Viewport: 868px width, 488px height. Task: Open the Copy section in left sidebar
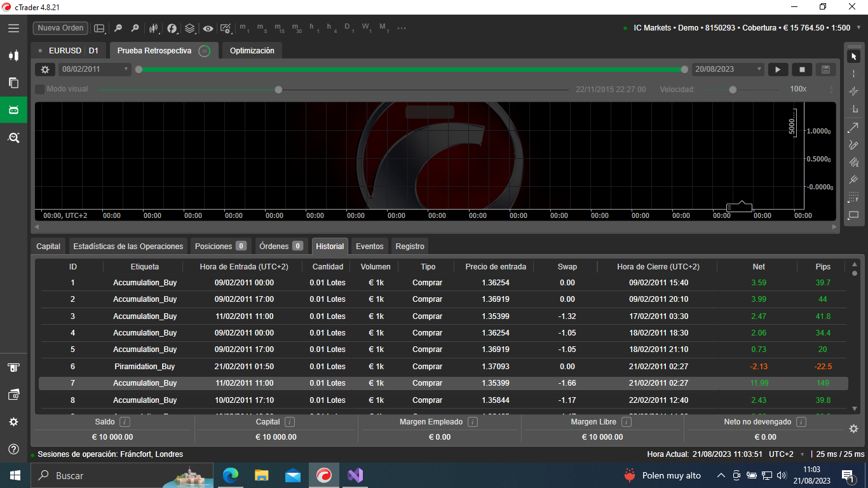pyautogui.click(x=13, y=83)
